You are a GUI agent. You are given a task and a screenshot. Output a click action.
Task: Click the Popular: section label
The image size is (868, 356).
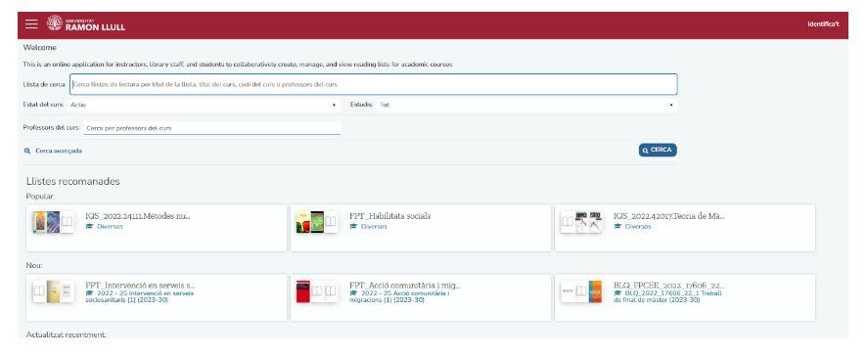pos(40,196)
